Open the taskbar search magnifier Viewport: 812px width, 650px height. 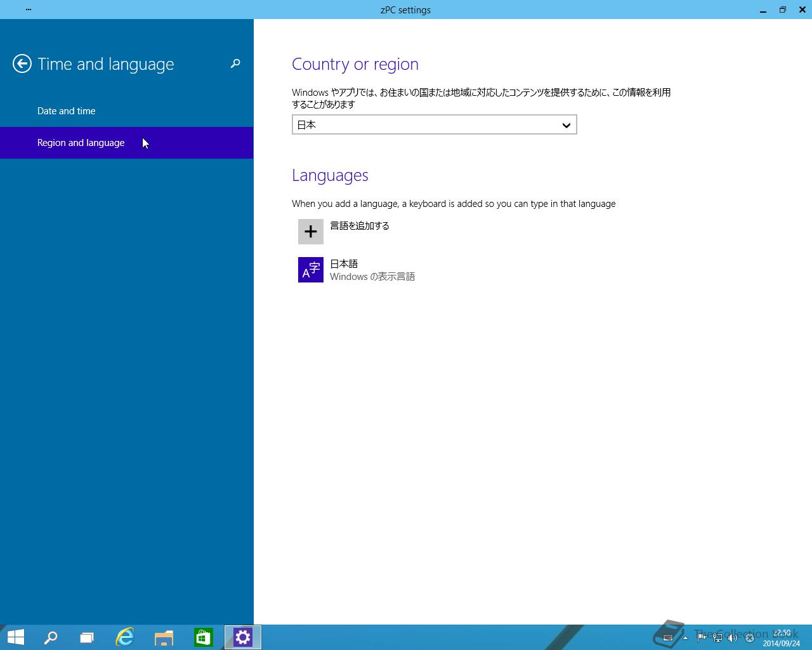pos(51,637)
